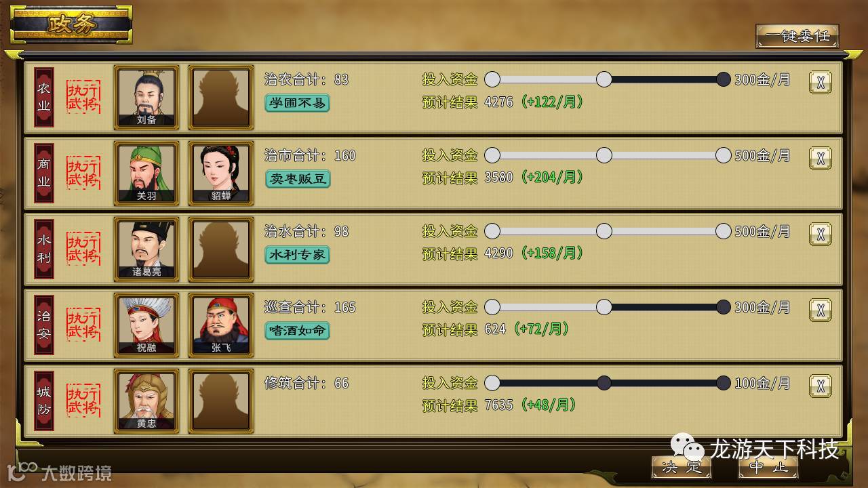Click the 一键委任 button

coord(797,36)
